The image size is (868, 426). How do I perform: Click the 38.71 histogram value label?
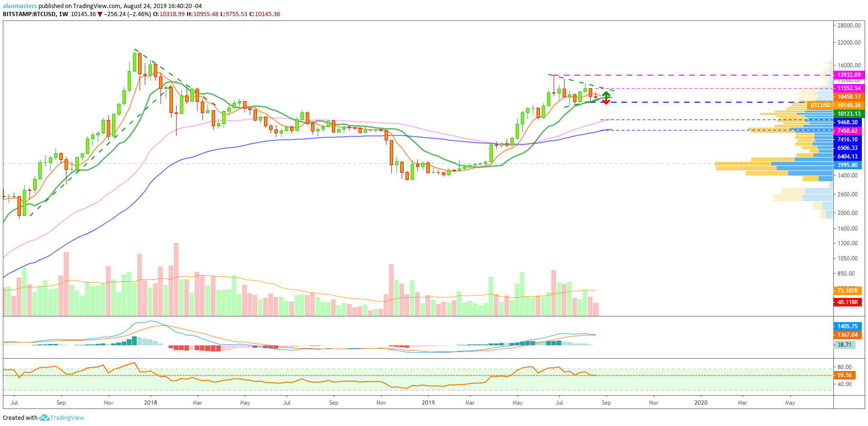click(x=845, y=345)
